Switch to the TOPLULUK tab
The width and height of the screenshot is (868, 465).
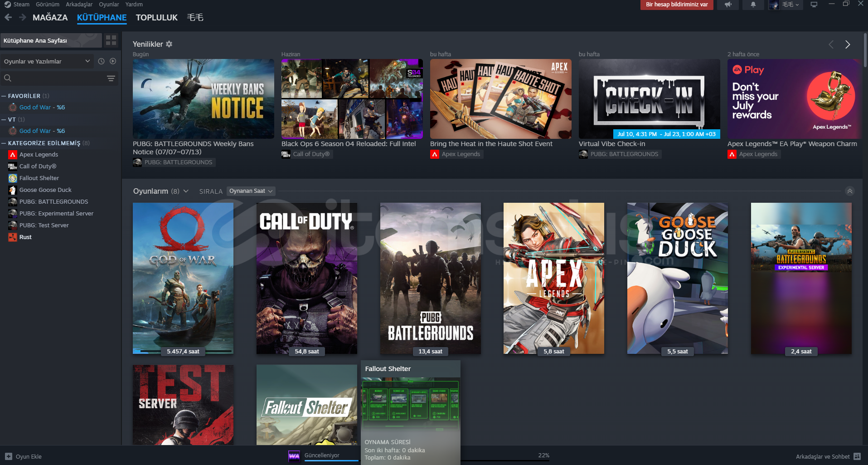pyautogui.click(x=157, y=17)
